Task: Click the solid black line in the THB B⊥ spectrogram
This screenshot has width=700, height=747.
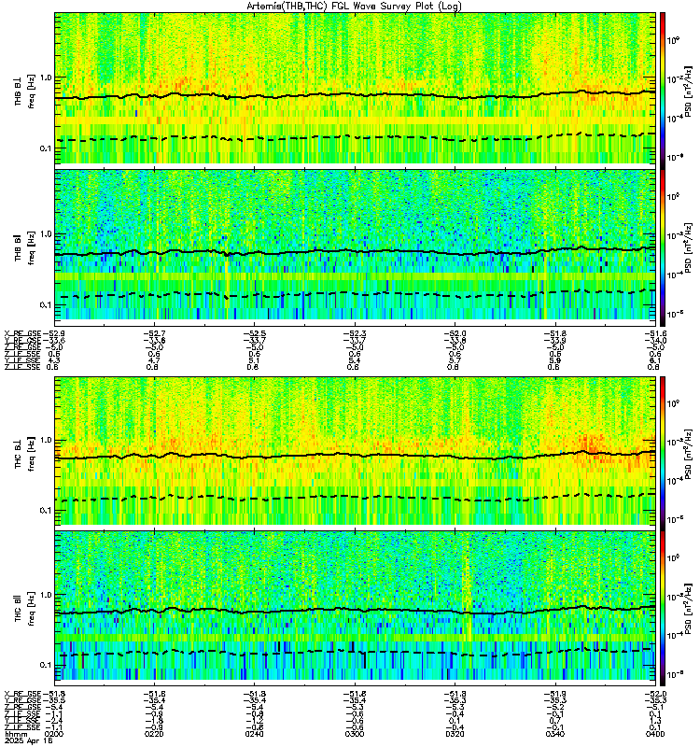Action: (x=355, y=95)
